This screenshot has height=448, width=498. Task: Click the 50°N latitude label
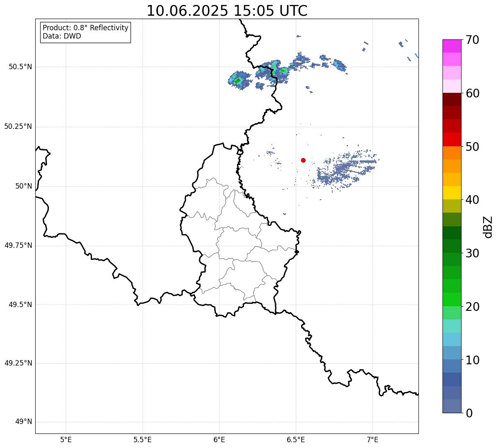(24, 186)
